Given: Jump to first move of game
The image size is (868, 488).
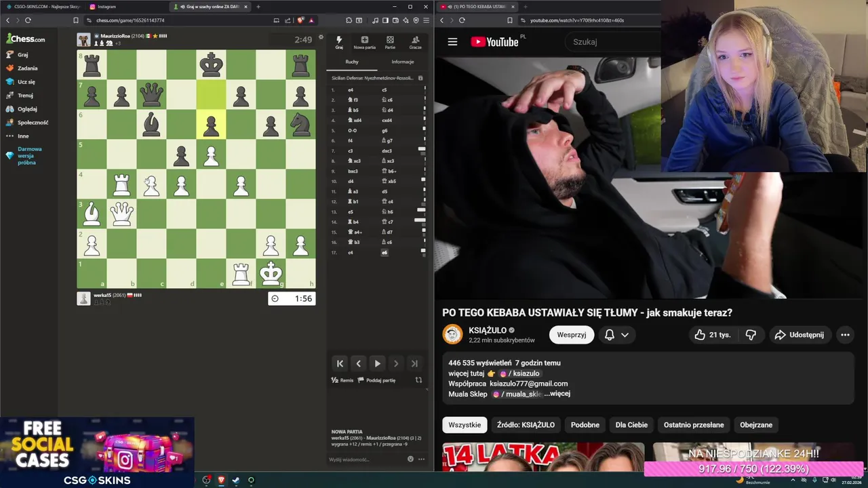Looking at the screenshot, I should coord(340,363).
